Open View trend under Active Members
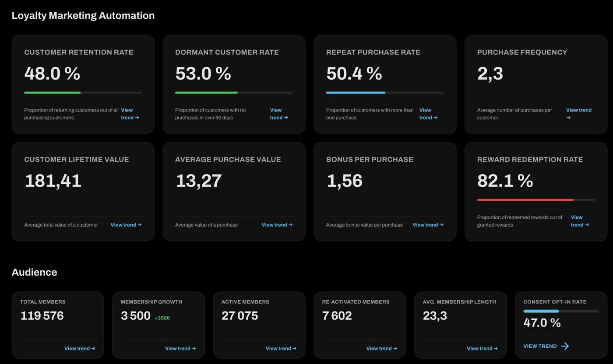The image size is (613, 364). [x=281, y=349]
